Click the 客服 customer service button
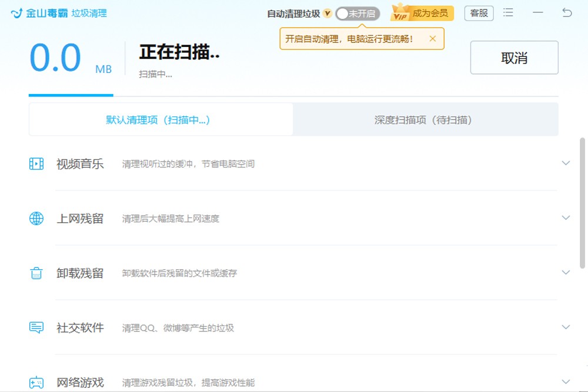 point(479,12)
